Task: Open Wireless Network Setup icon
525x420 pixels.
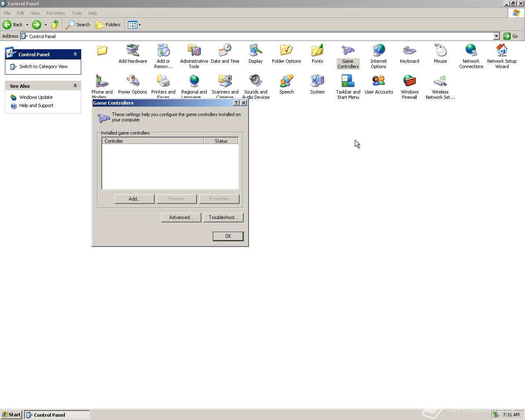Action: 440,87
